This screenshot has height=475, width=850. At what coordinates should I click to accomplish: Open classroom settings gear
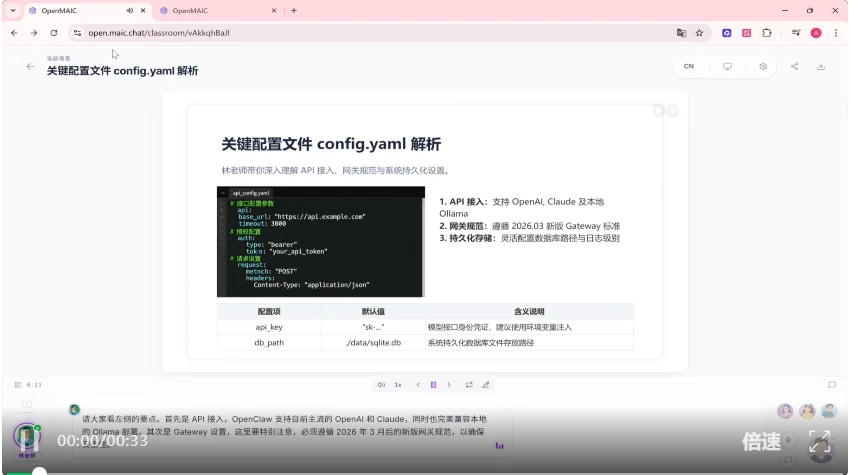pyautogui.click(x=763, y=66)
